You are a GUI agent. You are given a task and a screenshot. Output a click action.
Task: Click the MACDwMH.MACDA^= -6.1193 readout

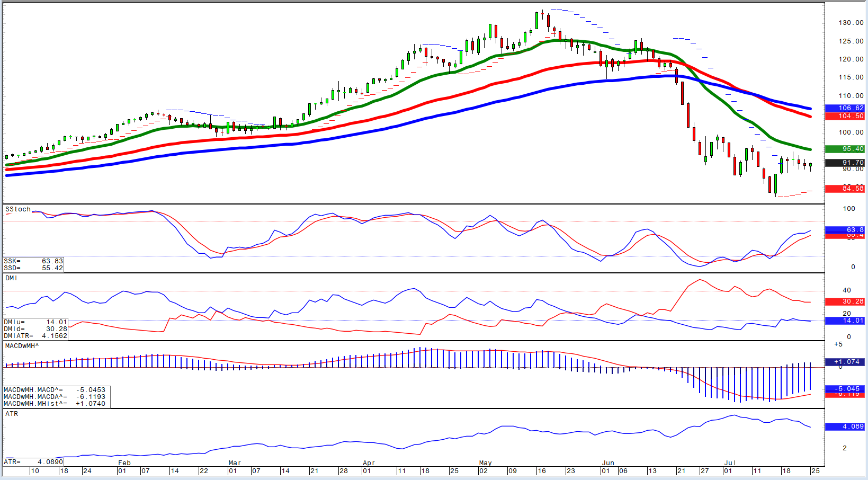click(55, 397)
